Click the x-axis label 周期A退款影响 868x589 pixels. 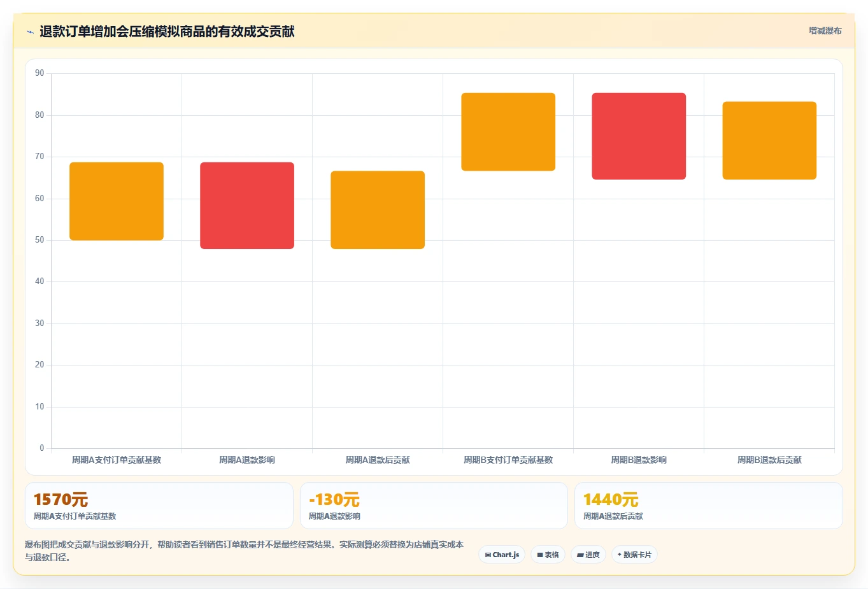pos(247,460)
